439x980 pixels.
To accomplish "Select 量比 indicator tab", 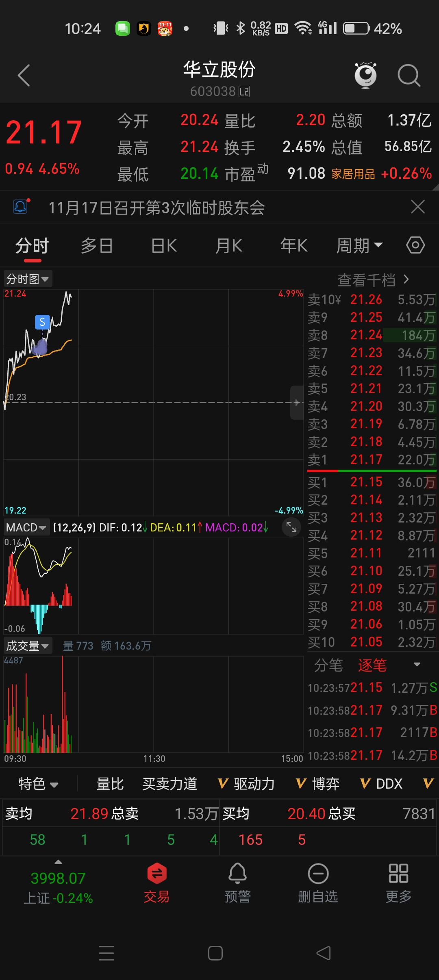I will [110, 784].
